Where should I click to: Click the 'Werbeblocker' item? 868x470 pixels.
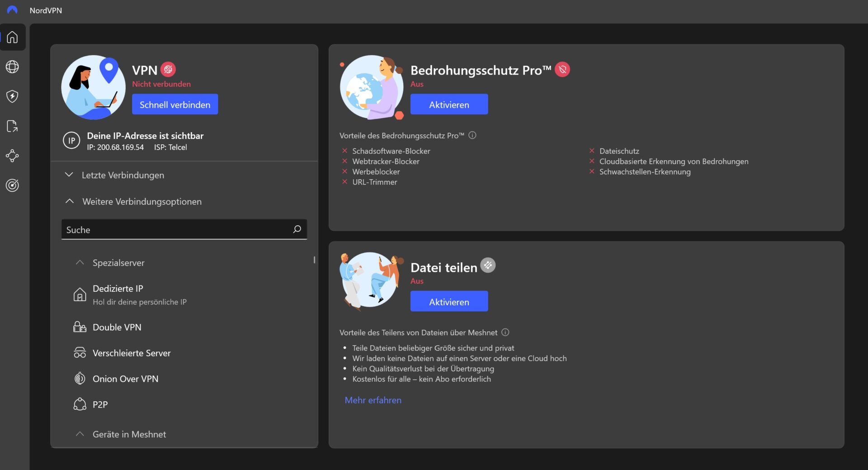tap(376, 172)
